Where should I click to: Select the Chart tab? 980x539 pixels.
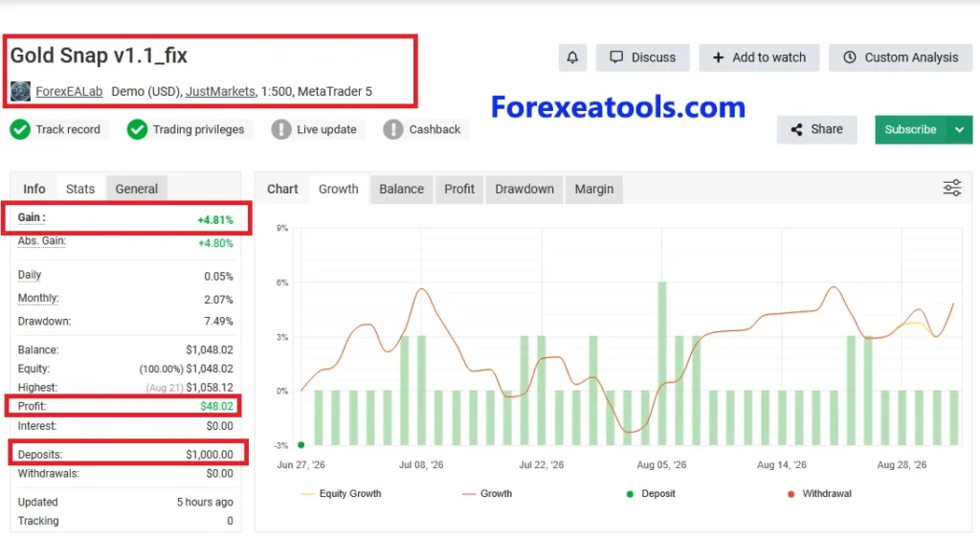click(282, 189)
